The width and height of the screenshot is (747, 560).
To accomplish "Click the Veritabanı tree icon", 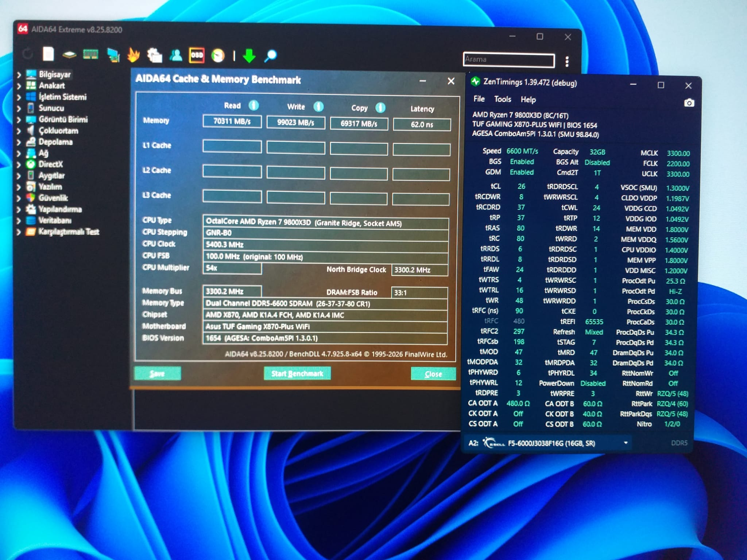I will tap(31, 220).
